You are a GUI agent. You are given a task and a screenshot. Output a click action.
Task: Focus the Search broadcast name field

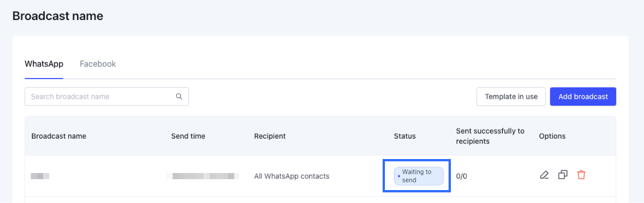(101, 97)
